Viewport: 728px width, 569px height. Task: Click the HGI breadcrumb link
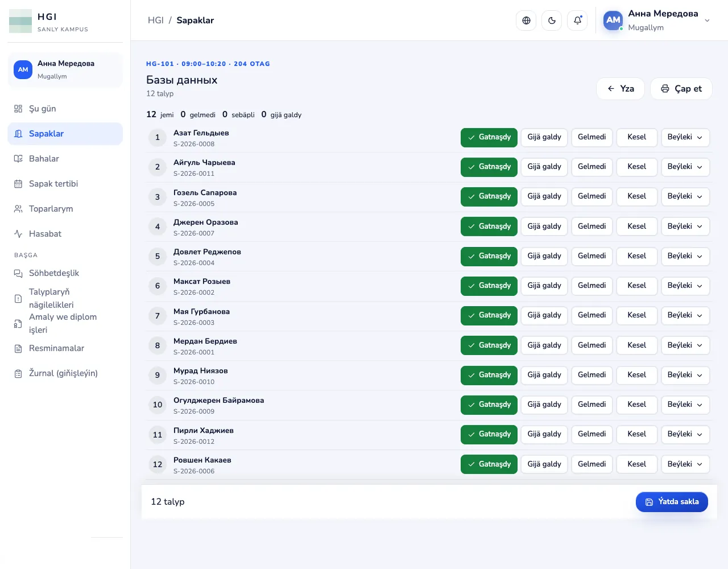[155, 20]
